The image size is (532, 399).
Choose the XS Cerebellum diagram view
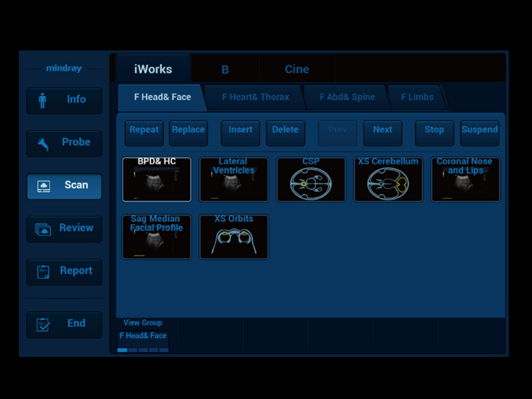pyautogui.click(x=388, y=180)
